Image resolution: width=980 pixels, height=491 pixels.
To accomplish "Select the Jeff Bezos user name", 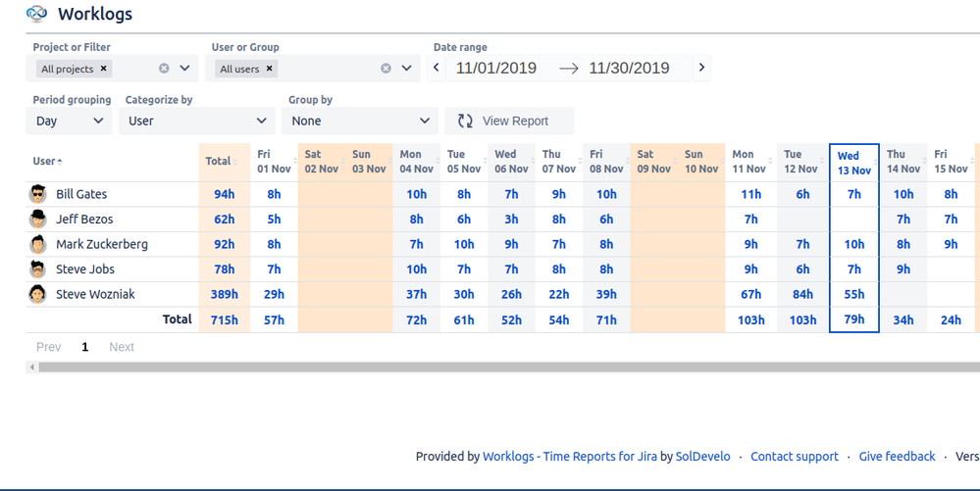I will coord(84,220).
